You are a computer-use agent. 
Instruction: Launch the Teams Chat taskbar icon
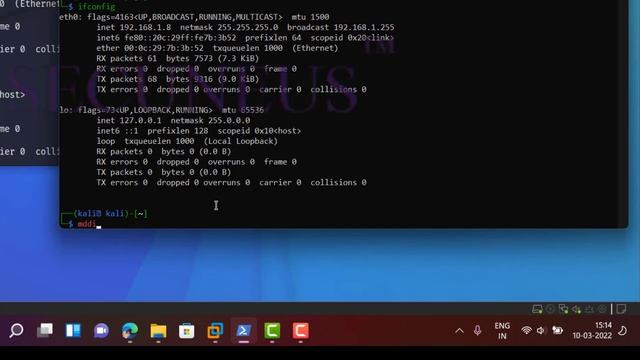(101, 330)
